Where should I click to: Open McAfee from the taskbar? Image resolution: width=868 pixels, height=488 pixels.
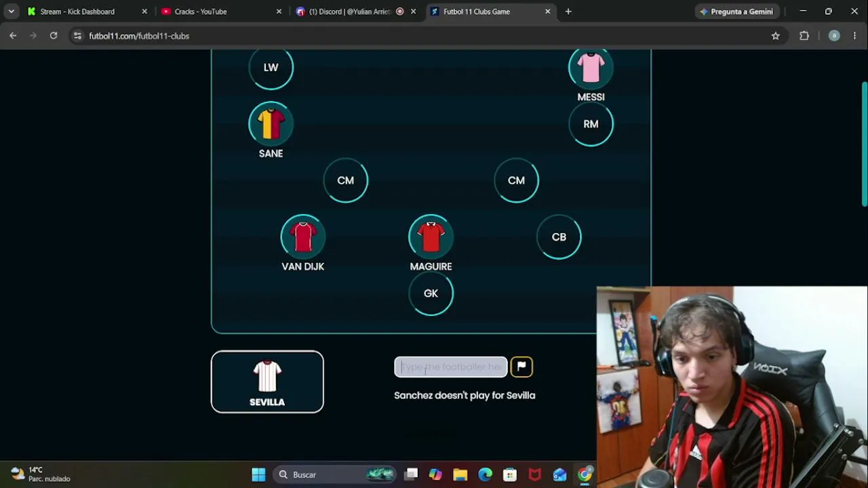[x=535, y=474]
